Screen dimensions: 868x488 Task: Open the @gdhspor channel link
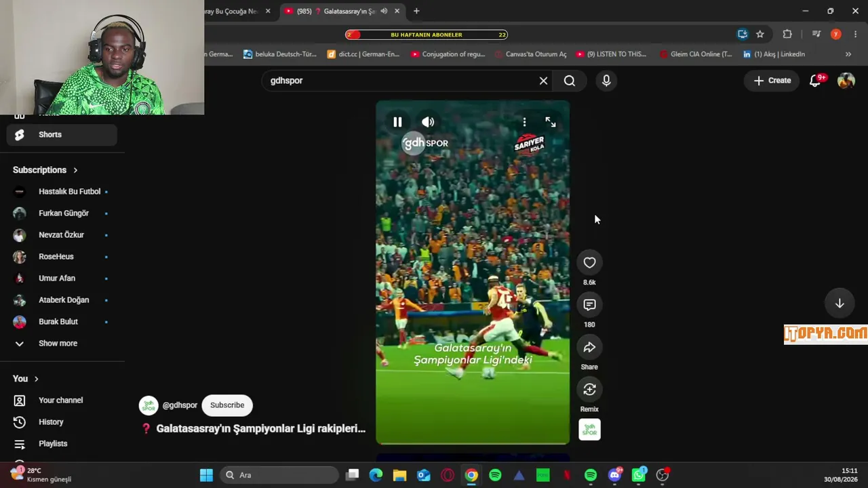point(180,405)
